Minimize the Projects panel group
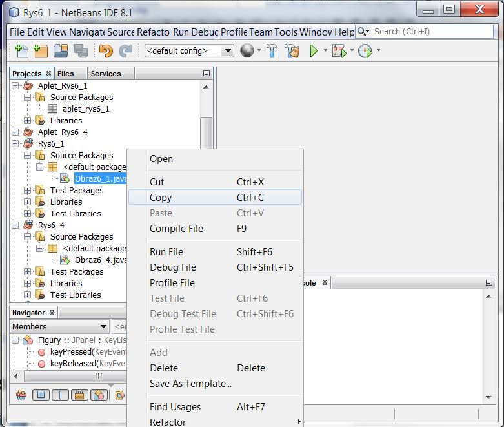The width and height of the screenshot is (504, 427). pos(207,74)
